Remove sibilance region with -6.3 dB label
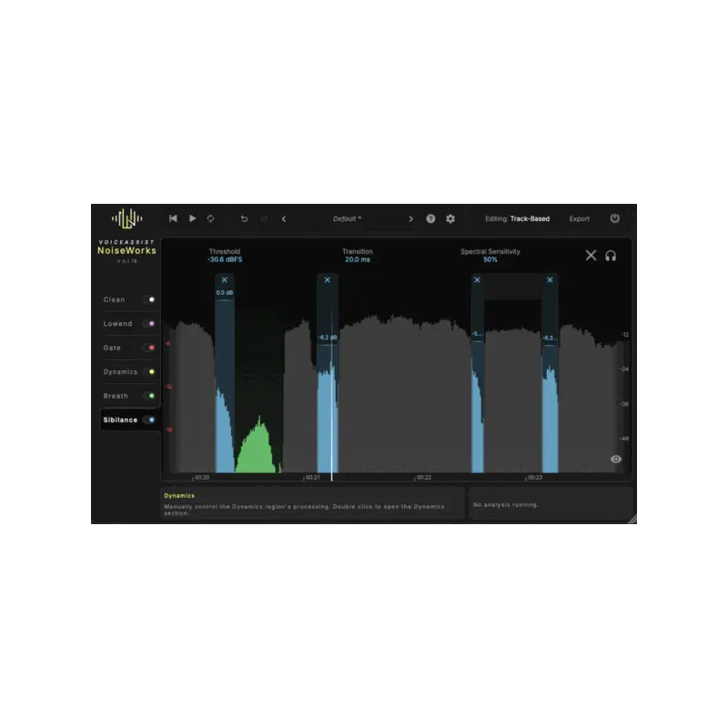Viewport: 728px width, 728px height. [550, 280]
